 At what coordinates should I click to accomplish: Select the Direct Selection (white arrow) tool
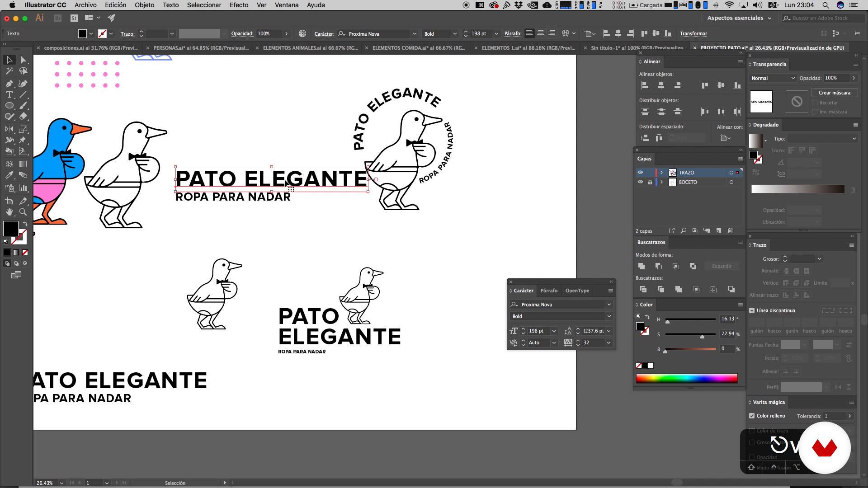click(23, 60)
